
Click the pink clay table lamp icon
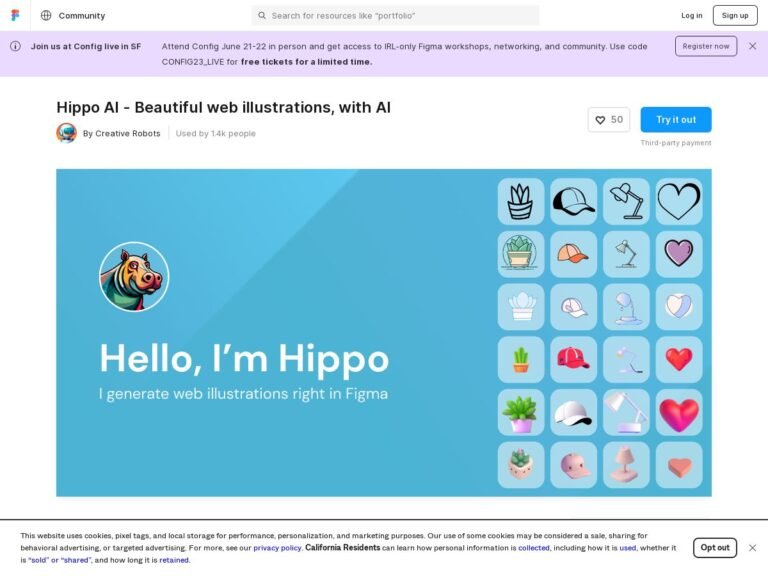coord(626,465)
